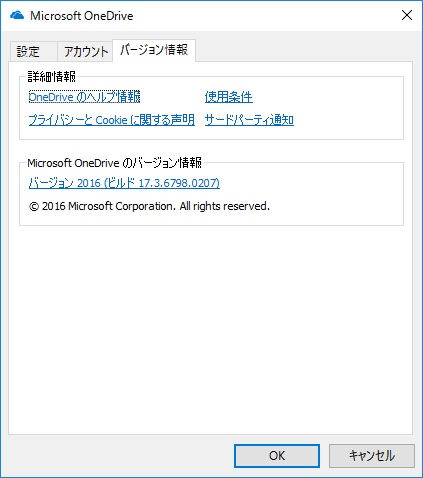Click the Microsoft OneDrive window title text

tap(82, 16)
